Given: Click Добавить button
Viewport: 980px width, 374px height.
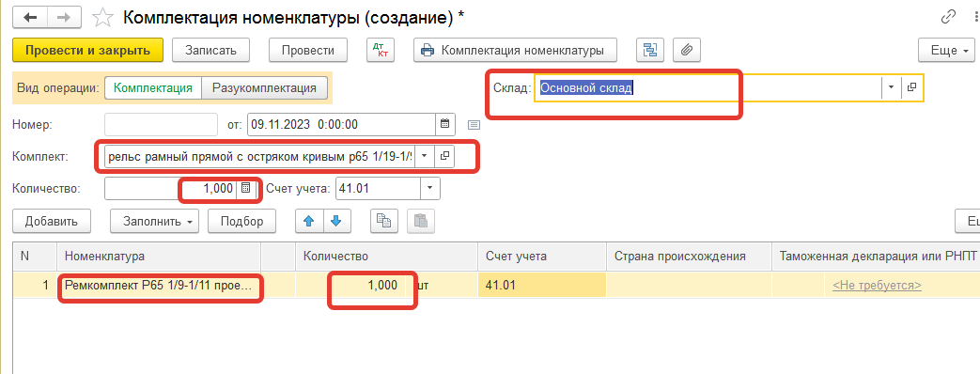Looking at the screenshot, I should click(52, 221).
